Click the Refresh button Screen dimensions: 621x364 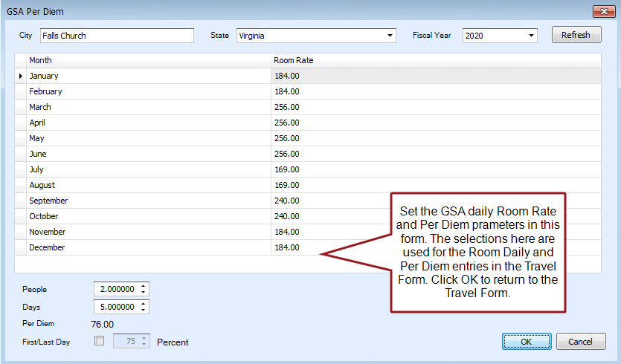pyautogui.click(x=576, y=35)
